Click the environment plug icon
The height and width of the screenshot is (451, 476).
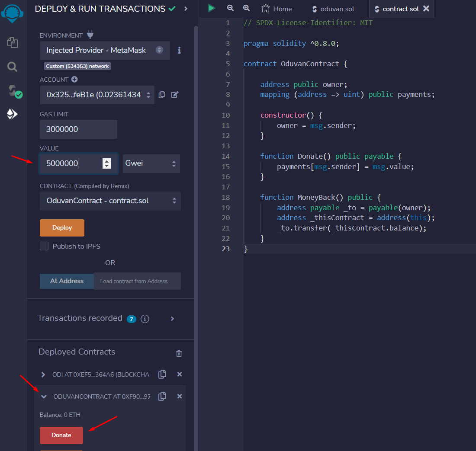pos(90,35)
